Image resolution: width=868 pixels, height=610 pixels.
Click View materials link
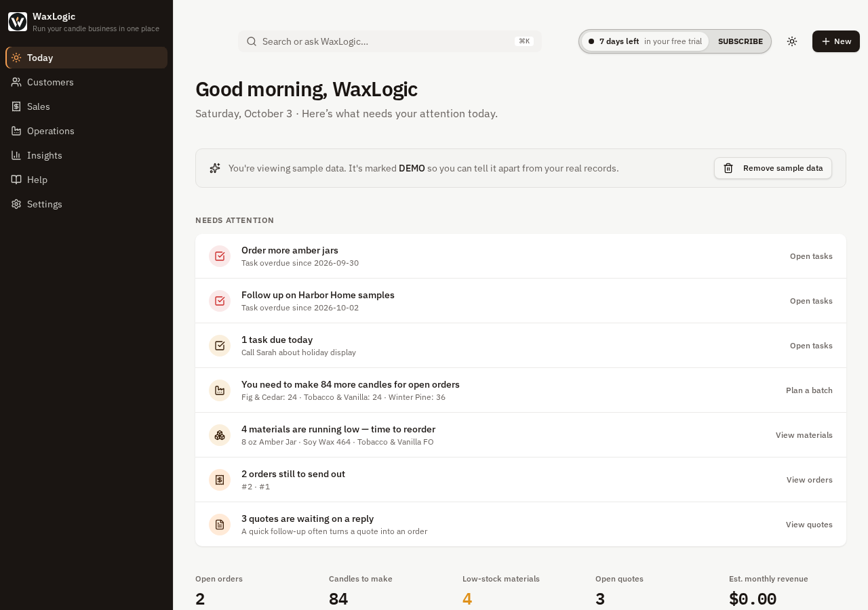click(x=804, y=435)
